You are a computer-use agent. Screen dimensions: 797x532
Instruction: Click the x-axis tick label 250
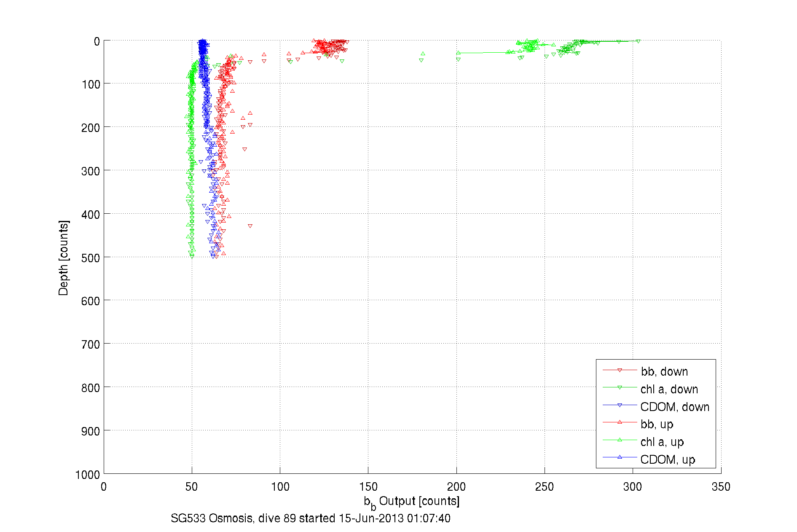pyautogui.click(x=544, y=487)
